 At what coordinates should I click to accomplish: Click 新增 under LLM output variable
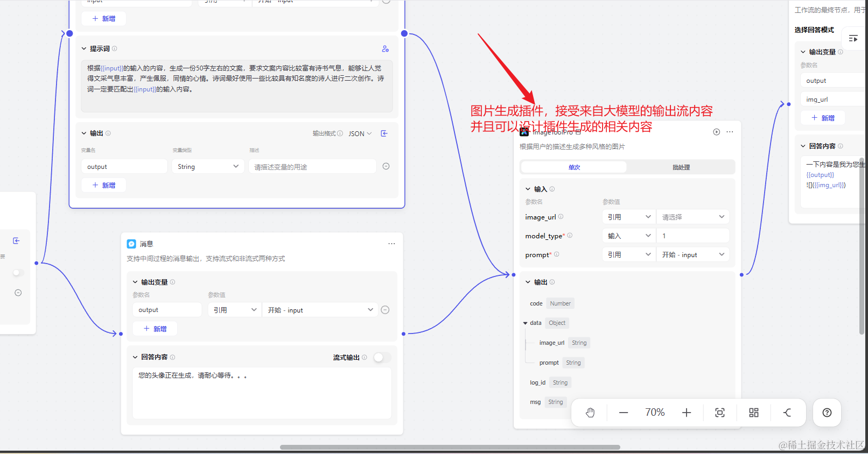pos(104,185)
